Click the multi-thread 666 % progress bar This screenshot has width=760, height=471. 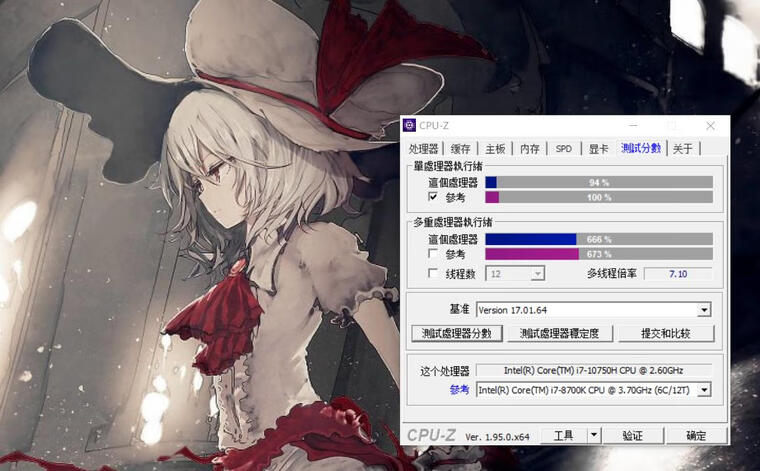pos(599,239)
